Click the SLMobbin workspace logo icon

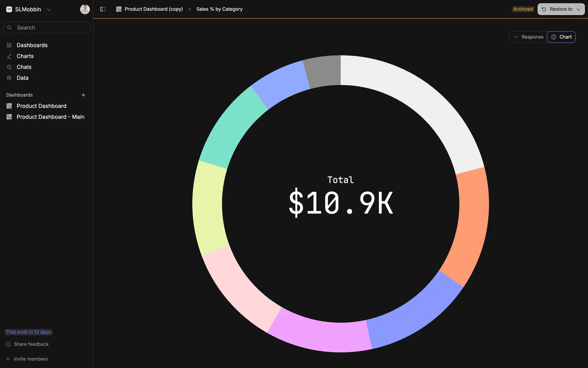9,9
